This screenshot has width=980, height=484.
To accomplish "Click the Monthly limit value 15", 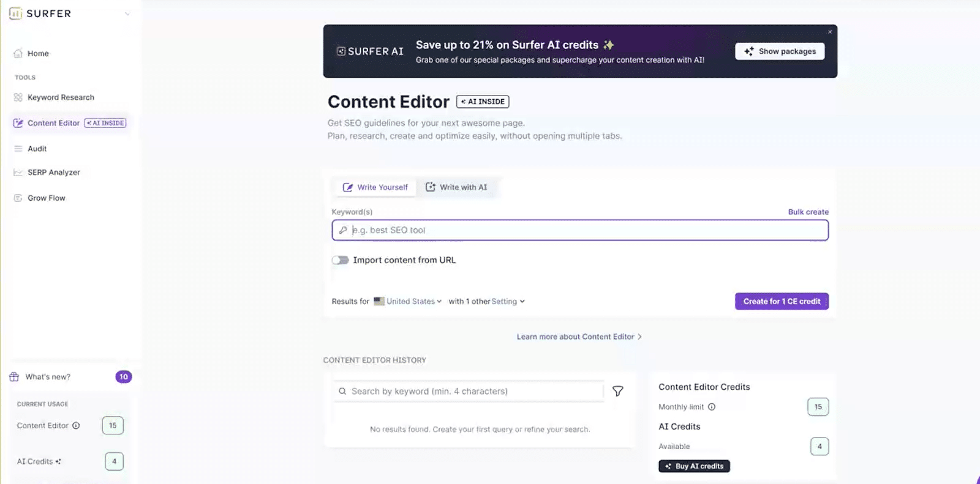I will coord(818,407).
